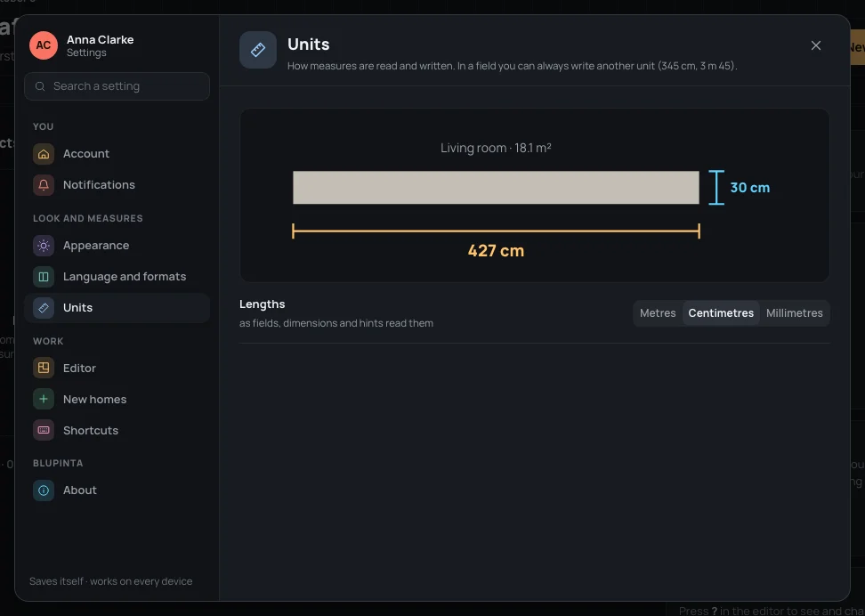Choose Millimetres for lengths
Viewport: 865px width, 616px height.
point(795,313)
